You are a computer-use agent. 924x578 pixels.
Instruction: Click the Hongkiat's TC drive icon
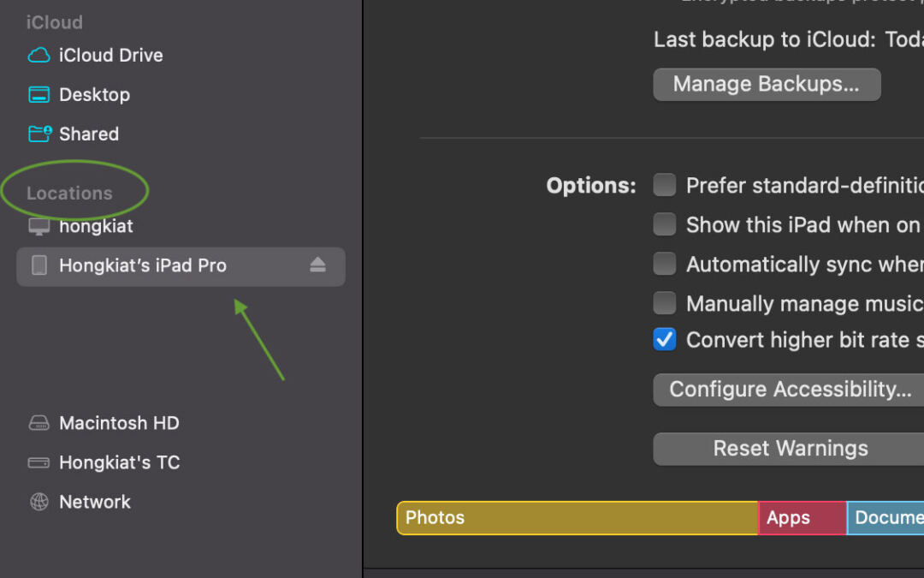click(39, 462)
